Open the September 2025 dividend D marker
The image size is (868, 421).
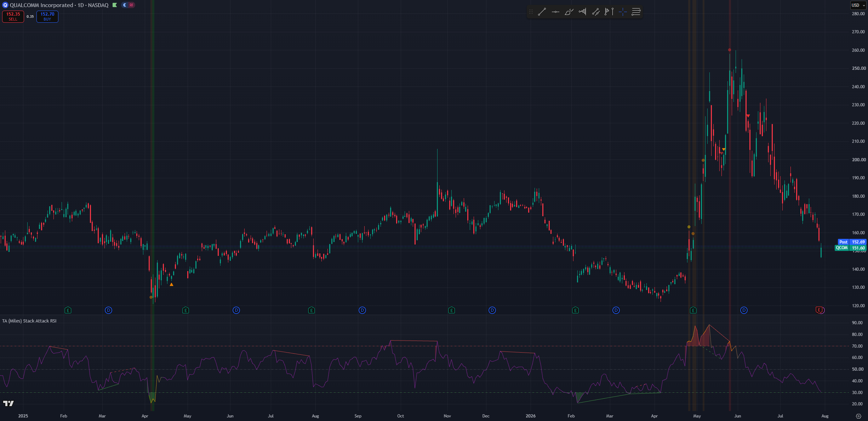click(x=362, y=310)
